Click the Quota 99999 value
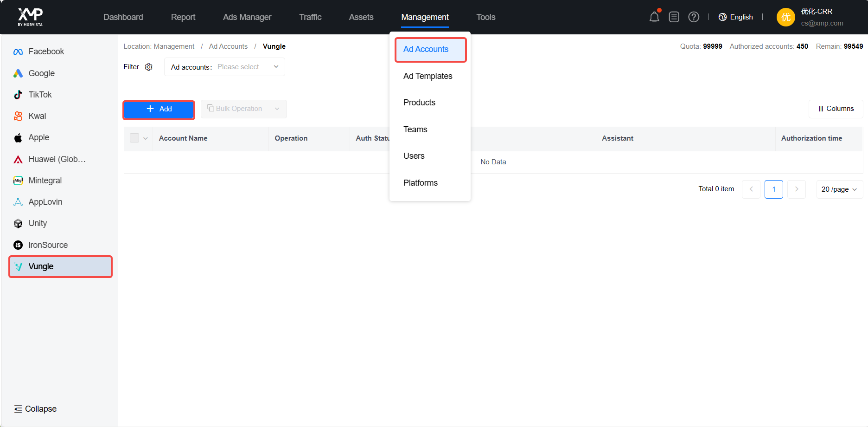The width and height of the screenshot is (868, 427). pos(713,46)
